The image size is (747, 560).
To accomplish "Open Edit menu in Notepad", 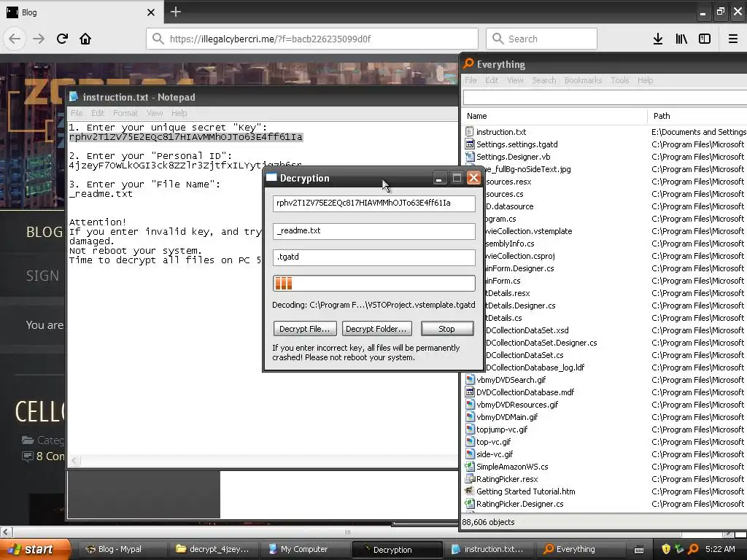I will (x=98, y=113).
